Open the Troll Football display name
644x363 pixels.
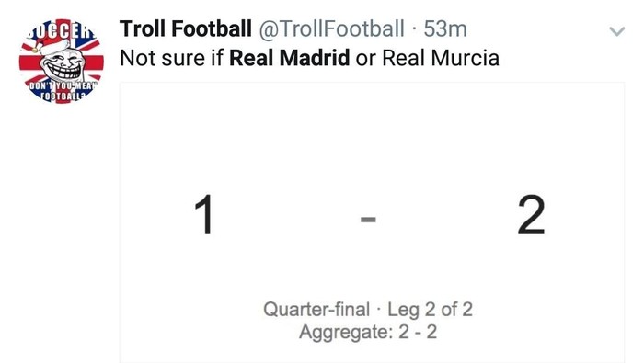tap(186, 29)
